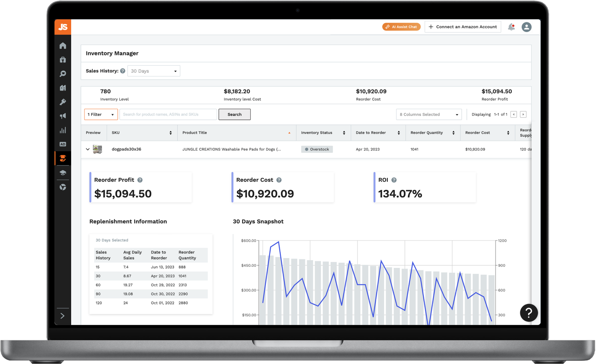Open the 8 Columns Selected dropdown
596x364 pixels.
click(x=429, y=114)
